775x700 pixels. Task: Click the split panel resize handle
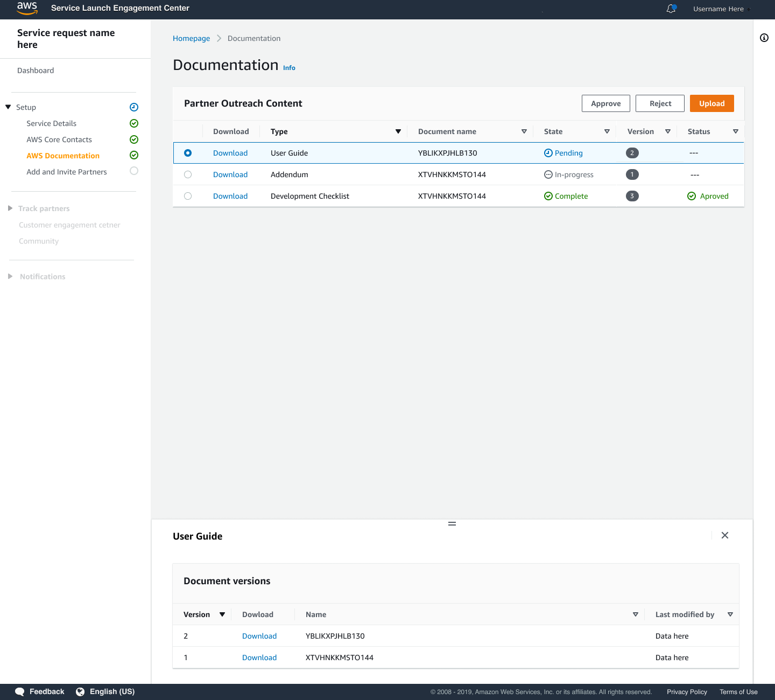(452, 523)
